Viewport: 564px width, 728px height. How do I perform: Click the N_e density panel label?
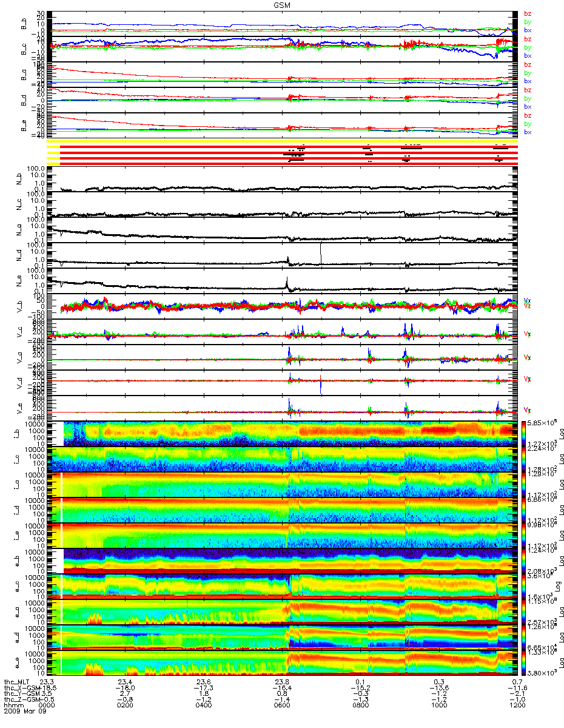pyautogui.click(x=18, y=281)
